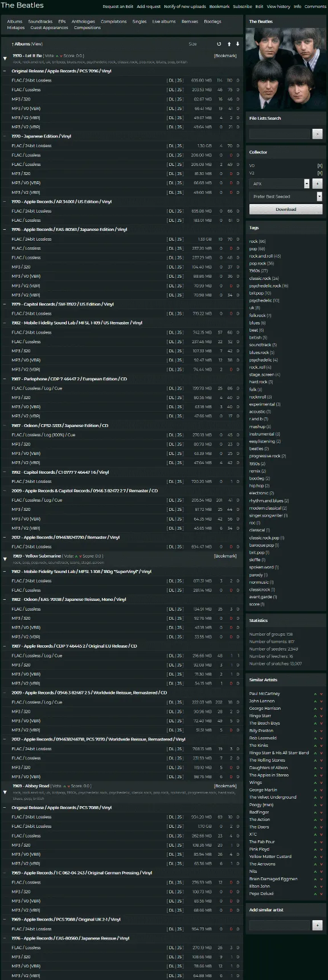328x980 pixels.
Task: Open Notify of new uploads
Action: point(185,7)
